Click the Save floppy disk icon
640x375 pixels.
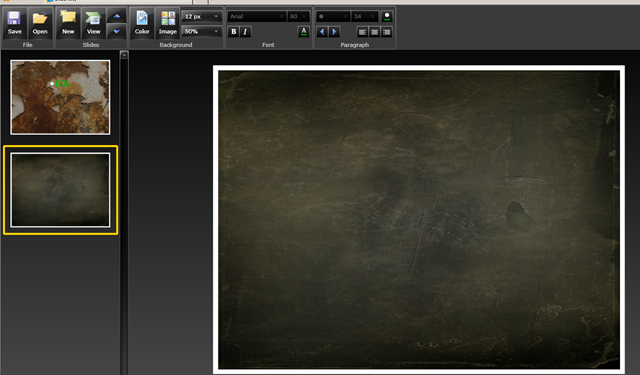point(15,23)
